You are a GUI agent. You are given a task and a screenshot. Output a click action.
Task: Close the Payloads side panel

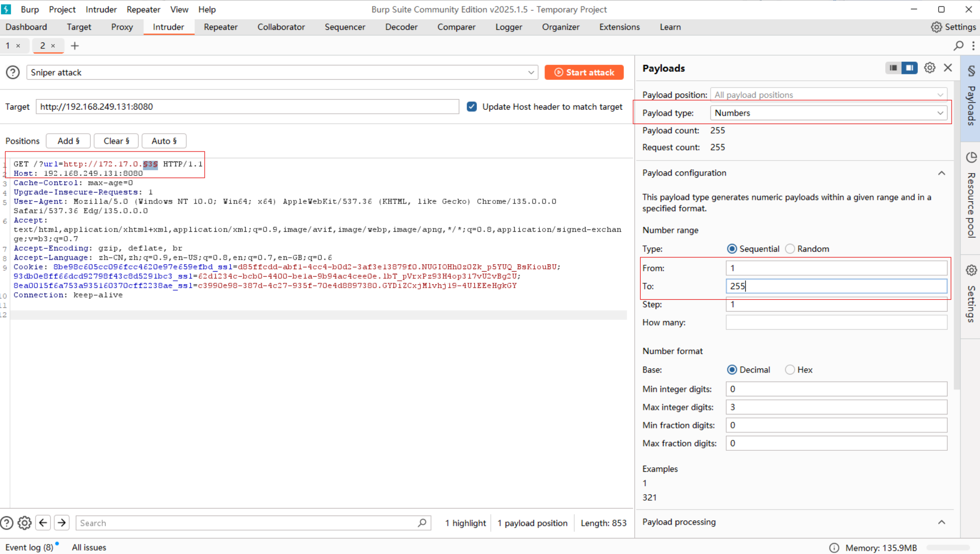pyautogui.click(x=948, y=68)
